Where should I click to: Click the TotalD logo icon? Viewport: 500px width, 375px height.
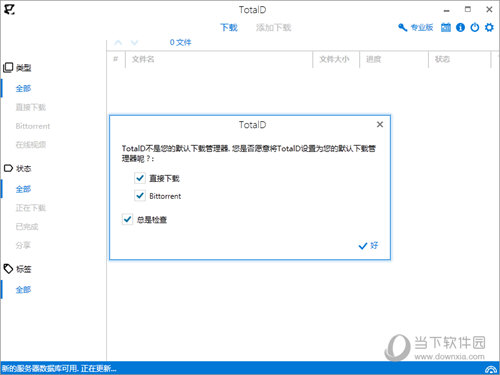click(x=9, y=9)
